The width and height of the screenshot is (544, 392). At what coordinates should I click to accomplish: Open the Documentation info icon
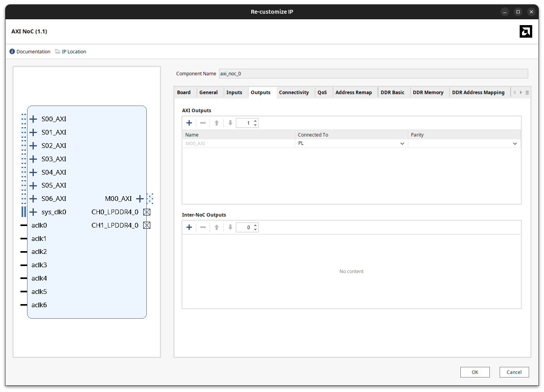pos(12,51)
